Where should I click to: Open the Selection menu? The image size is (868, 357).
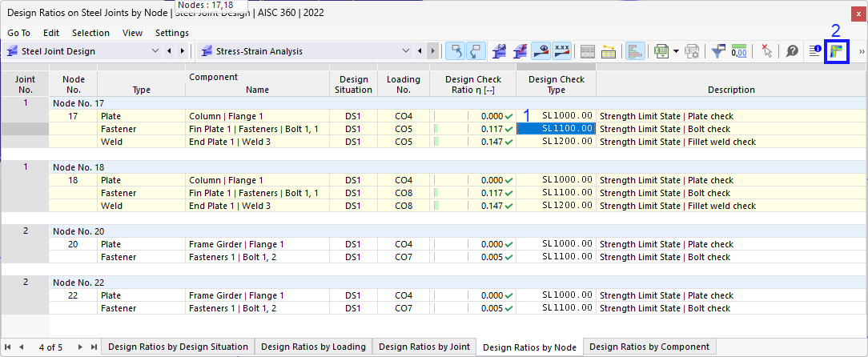point(90,33)
